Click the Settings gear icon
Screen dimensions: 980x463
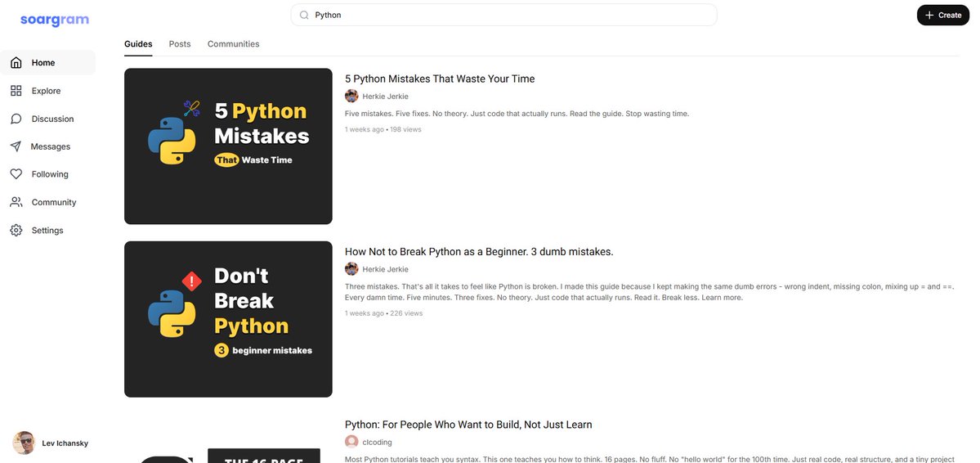click(16, 230)
